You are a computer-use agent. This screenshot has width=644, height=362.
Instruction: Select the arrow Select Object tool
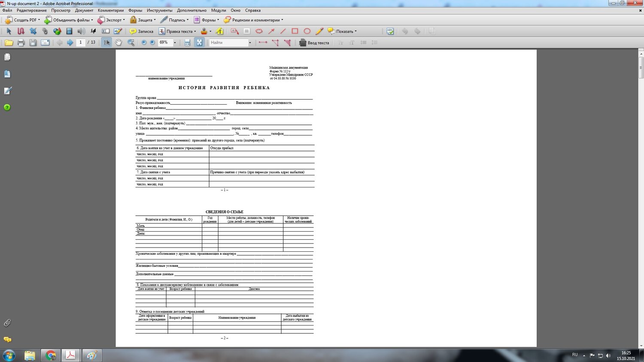click(9, 31)
